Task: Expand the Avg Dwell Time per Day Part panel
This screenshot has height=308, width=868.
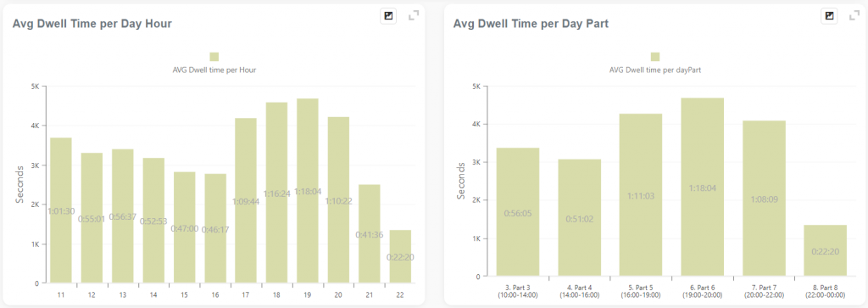Action: tap(854, 16)
